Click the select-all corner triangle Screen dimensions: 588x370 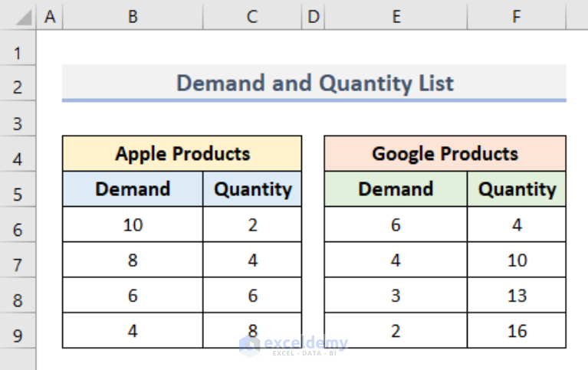24,18
